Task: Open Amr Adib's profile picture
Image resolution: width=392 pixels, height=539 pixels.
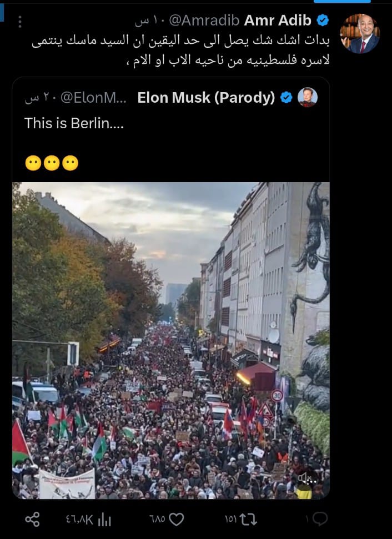Action: coord(360,34)
